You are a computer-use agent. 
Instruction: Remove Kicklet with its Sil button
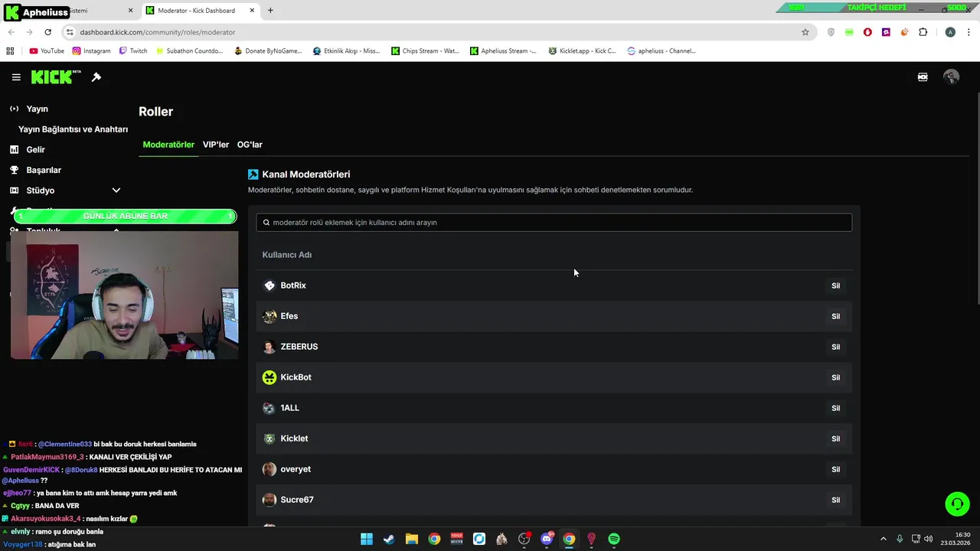coord(835,439)
